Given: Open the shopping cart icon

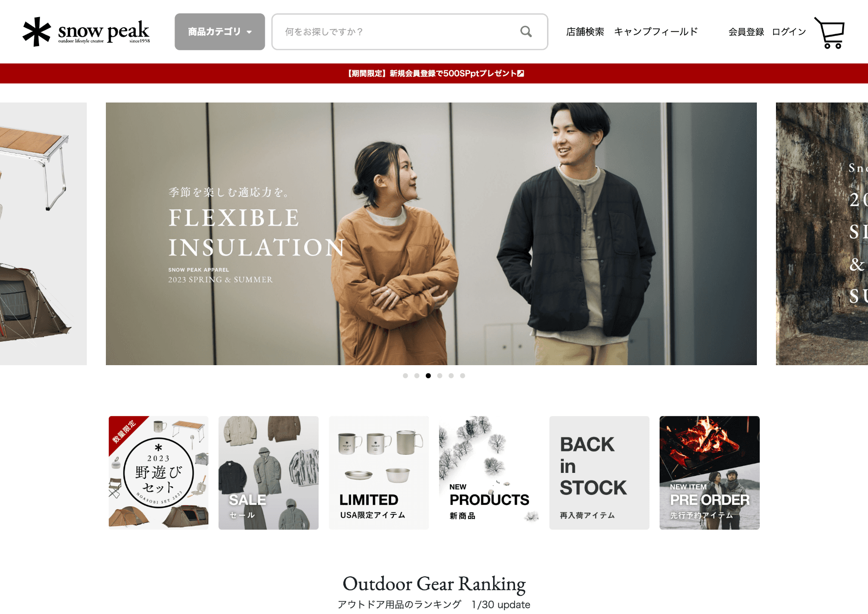Looking at the screenshot, I should (x=830, y=32).
